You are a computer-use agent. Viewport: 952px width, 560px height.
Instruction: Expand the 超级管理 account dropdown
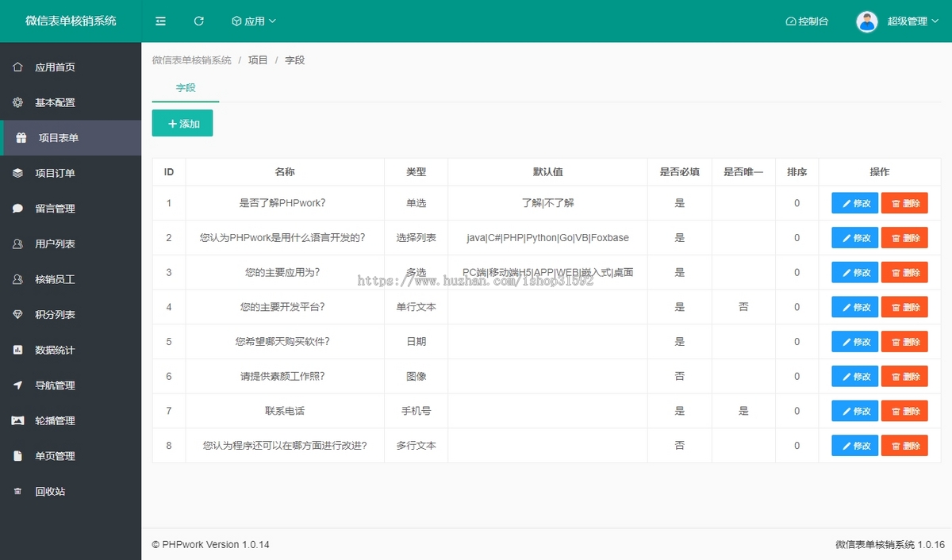tap(911, 21)
